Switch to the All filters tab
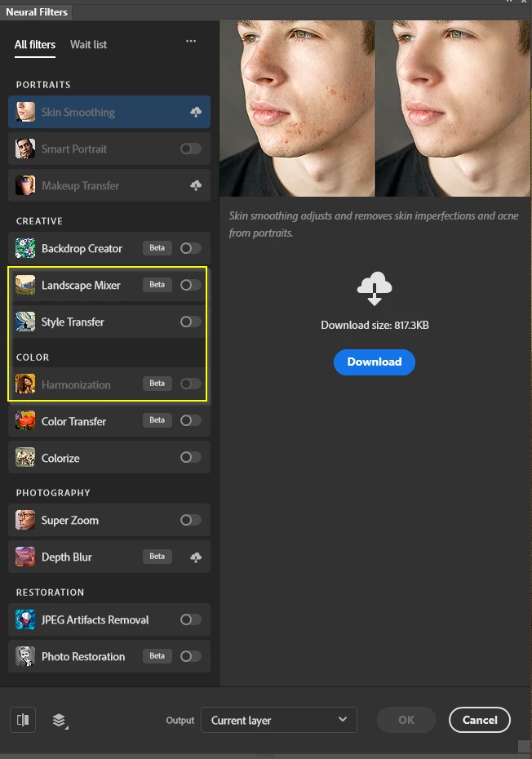 point(35,45)
